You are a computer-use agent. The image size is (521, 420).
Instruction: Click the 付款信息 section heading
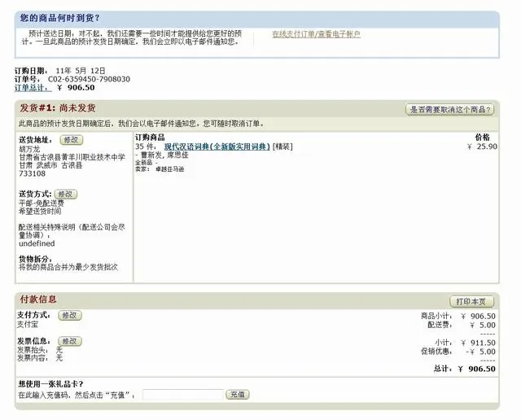pyautogui.click(x=38, y=299)
